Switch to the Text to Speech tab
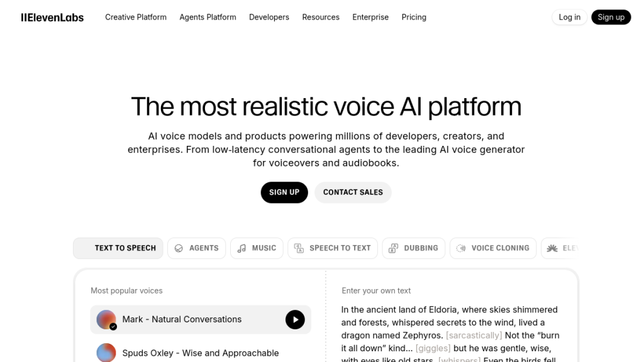This screenshot has width=644, height=362. click(118, 248)
